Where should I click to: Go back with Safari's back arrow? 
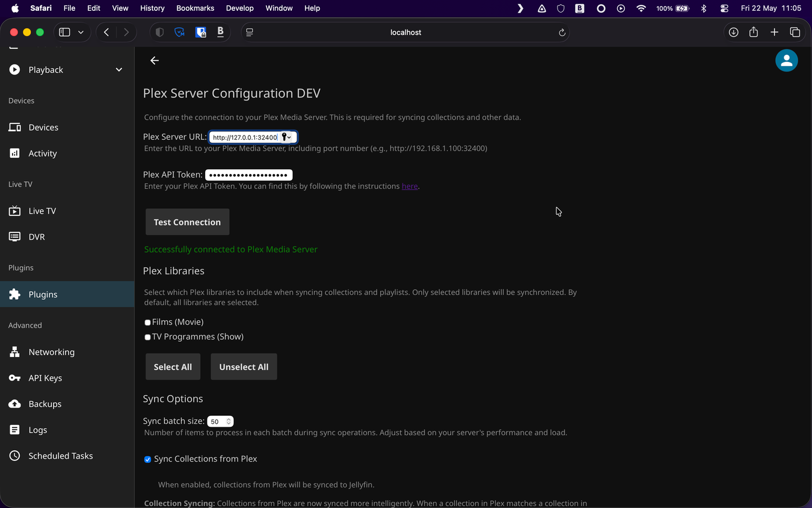click(x=106, y=33)
